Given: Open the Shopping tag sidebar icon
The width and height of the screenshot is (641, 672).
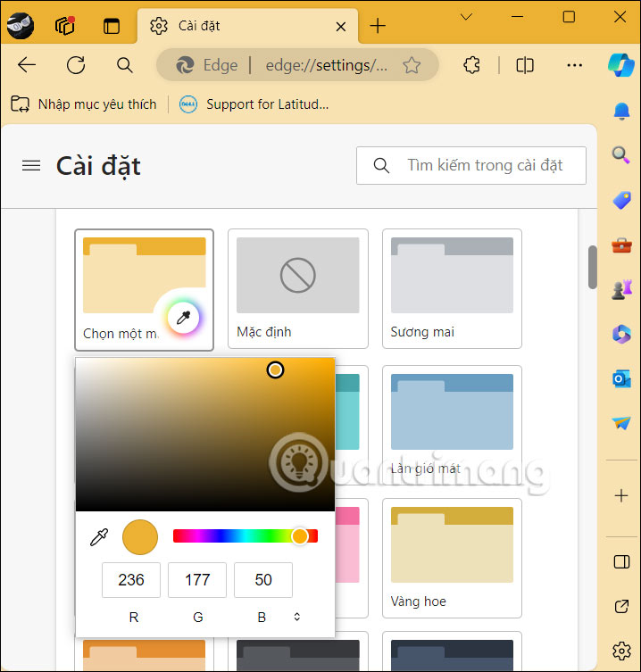Looking at the screenshot, I should [x=621, y=200].
